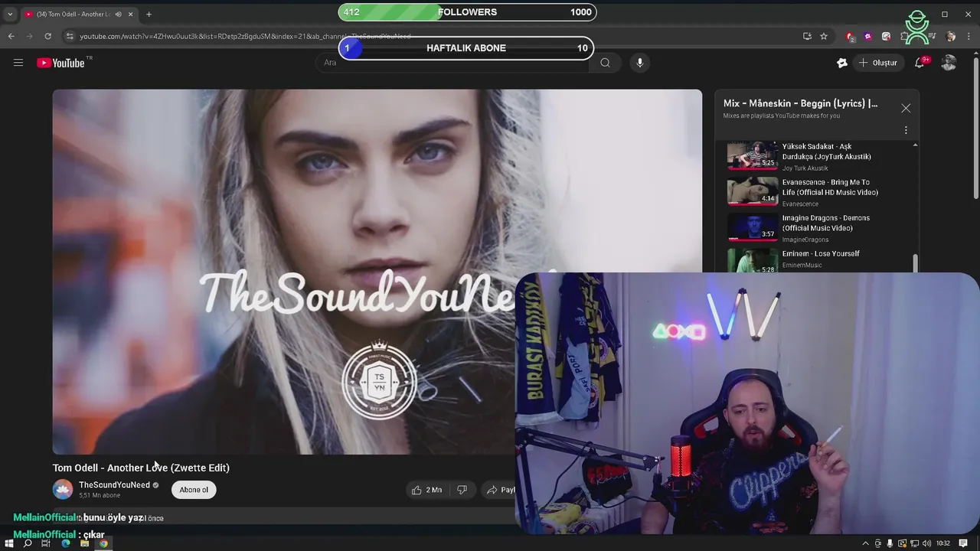Open File Explorer from the taskbar

pos(84,543)
